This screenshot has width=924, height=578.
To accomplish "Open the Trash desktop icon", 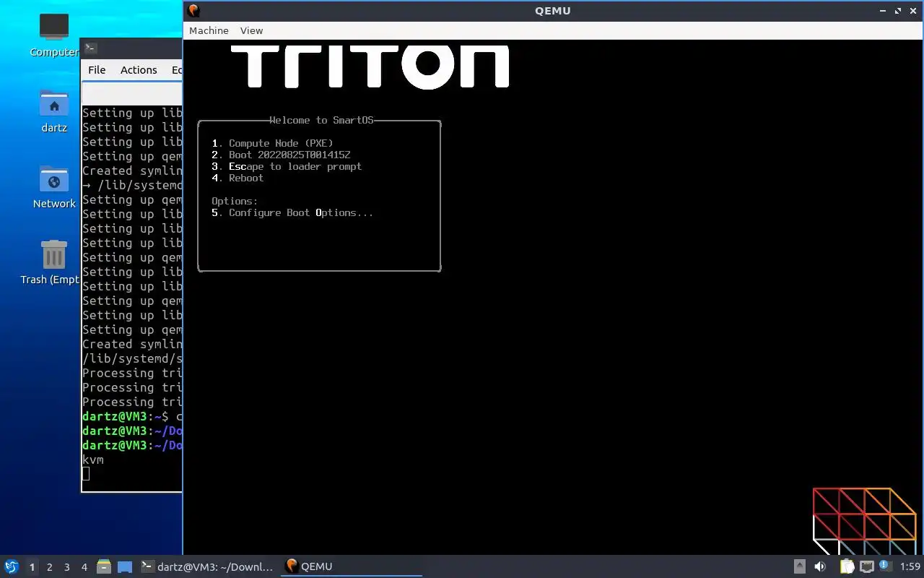I will pyautogui.click(x=54, y=262).
